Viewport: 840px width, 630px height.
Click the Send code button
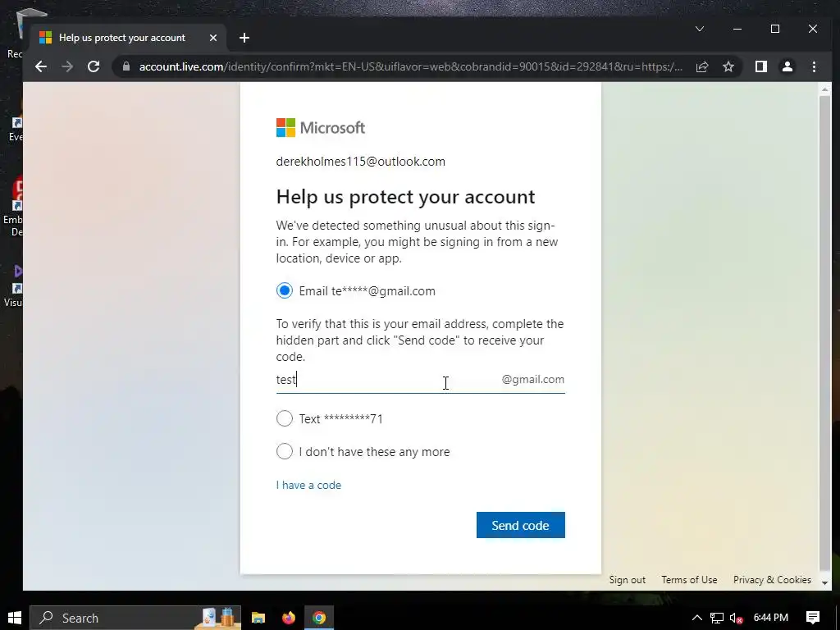tap(521, 525)
